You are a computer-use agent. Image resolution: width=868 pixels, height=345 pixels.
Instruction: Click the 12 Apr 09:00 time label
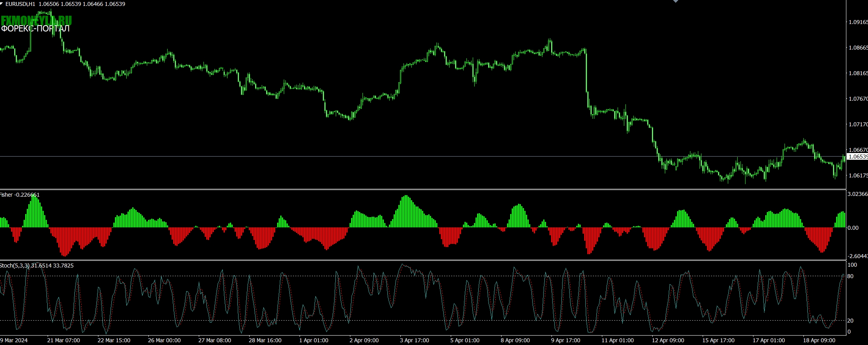(x=668, y=340)
